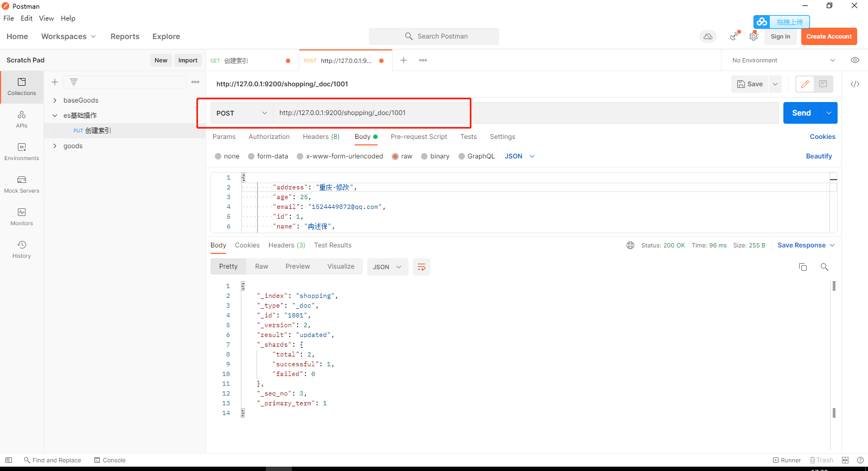Switch to the response Raw view tab
Viewport: 868px width, 471px height.
coord(261,266)
